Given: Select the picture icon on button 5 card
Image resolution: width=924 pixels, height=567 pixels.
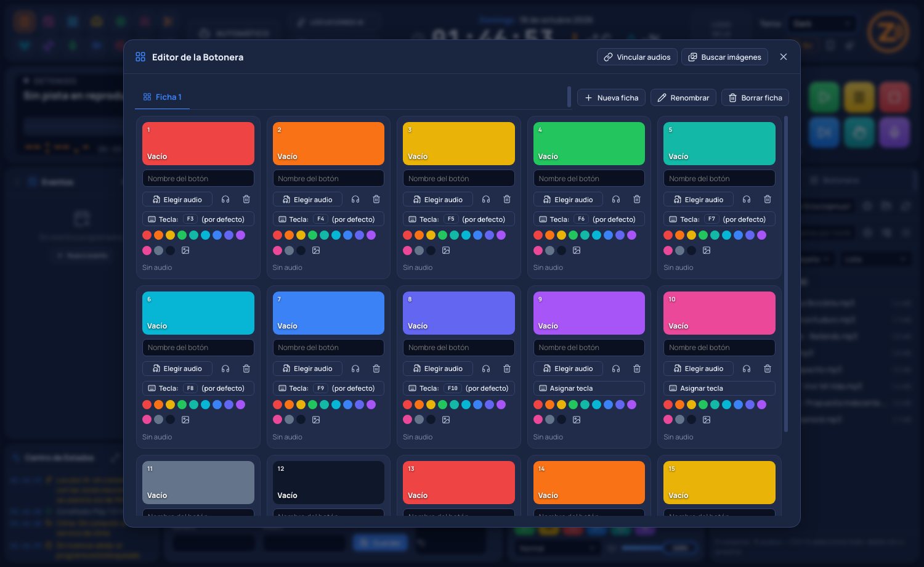Looking at the screenshot, I should tap(707, 251).
